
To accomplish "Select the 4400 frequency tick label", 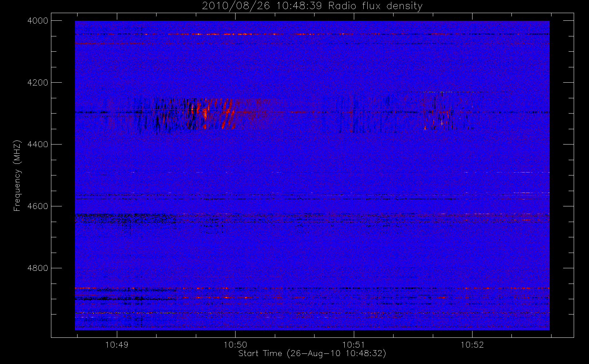I will point(38,145).
